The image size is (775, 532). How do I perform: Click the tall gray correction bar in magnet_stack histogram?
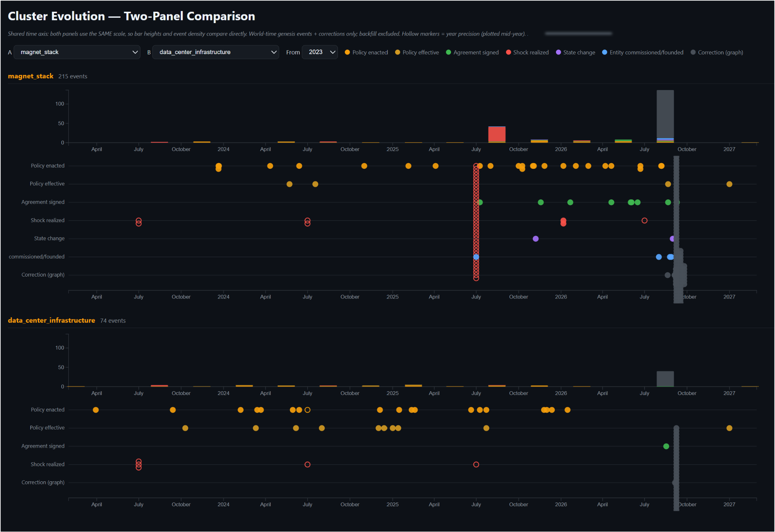pos(665,114)
